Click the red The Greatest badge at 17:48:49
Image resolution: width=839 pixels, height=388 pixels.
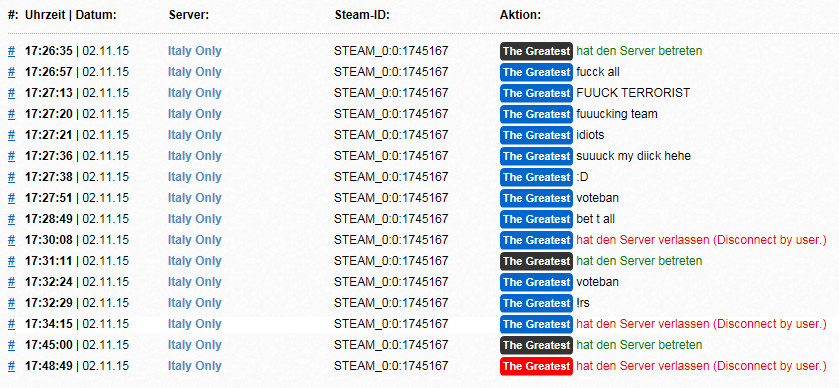537,366
